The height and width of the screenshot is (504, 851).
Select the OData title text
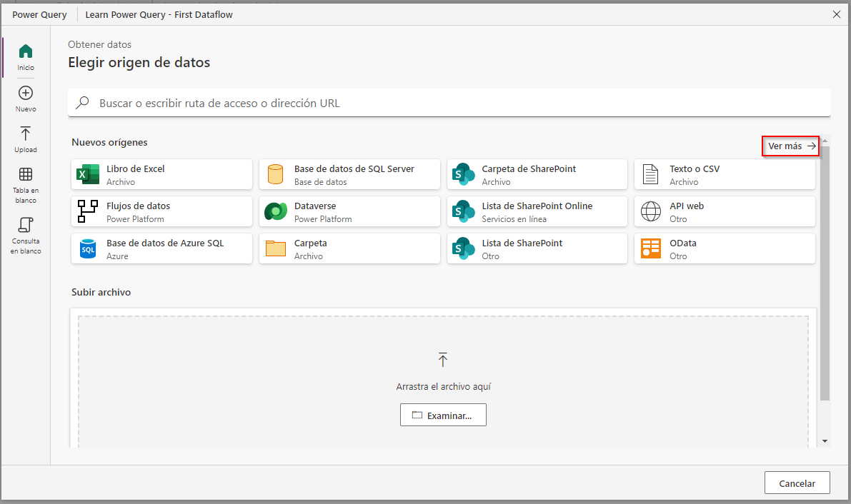pos(683,243)
